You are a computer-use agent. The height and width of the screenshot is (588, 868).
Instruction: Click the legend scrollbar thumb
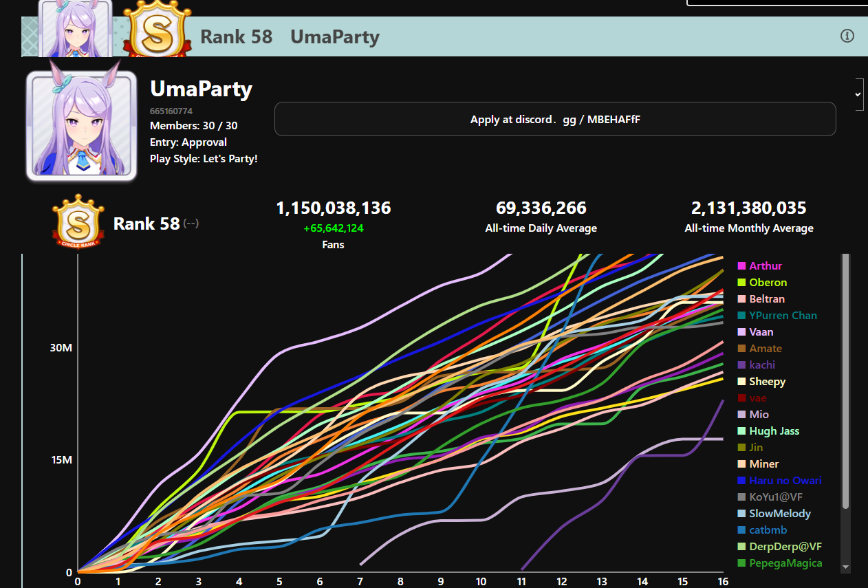pyautogui.click(x=846, y=382)
